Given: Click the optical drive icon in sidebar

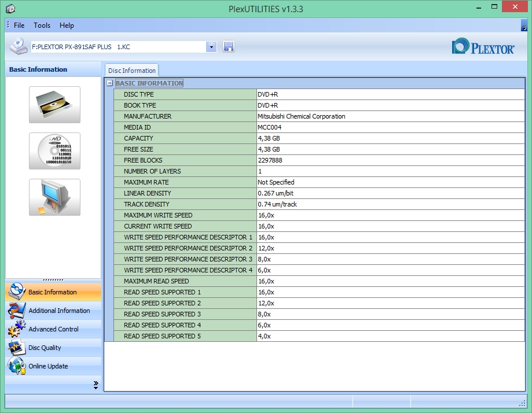Looking at the screenshot, I should click(x=54, y=105).
